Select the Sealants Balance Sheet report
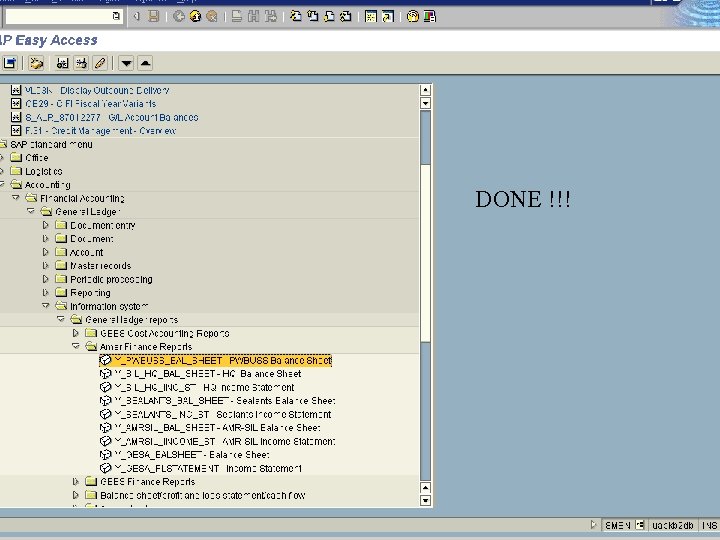This screenshot has width=720, height=540. pyautogui.click(x=225, y=400)
